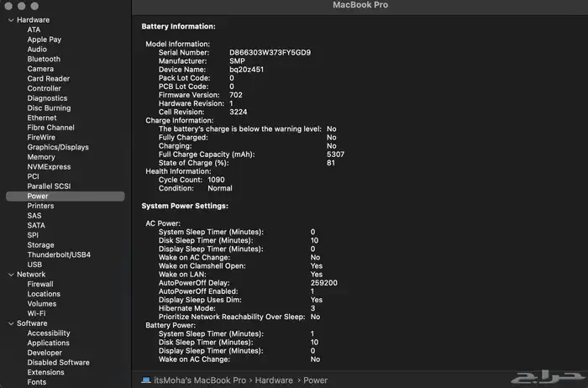Click the laptop icon in the path bar
This screenshot has width=588, height=388.
tap(146, 380)
